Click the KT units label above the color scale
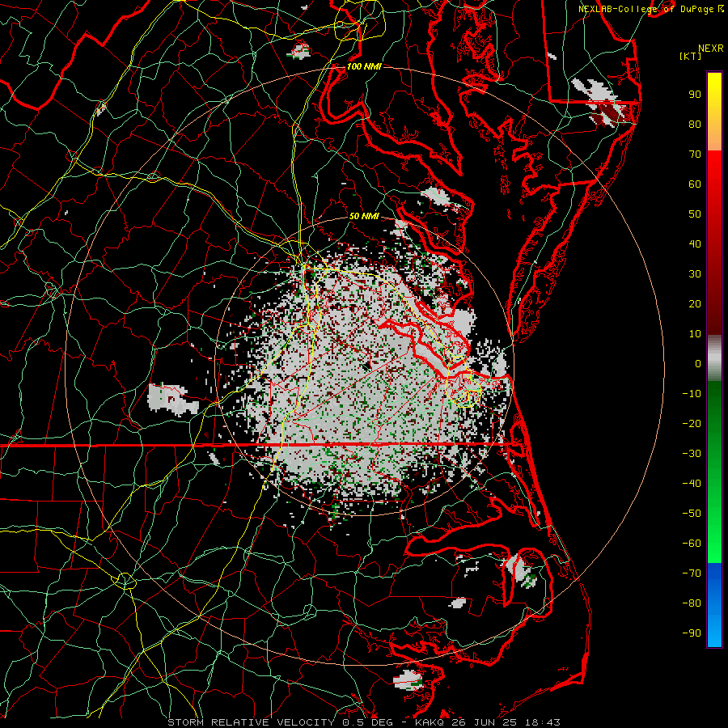The width and height of the screenshot is (728, 728). pos(691,56)
